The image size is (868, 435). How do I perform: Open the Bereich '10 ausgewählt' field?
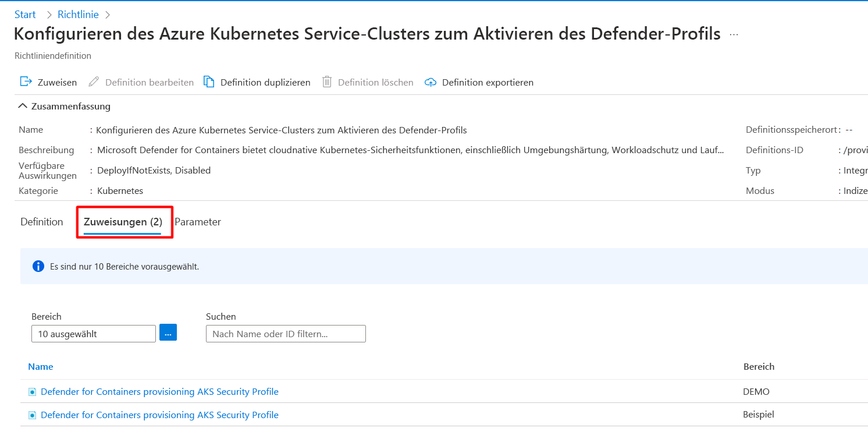pos(94,334)
